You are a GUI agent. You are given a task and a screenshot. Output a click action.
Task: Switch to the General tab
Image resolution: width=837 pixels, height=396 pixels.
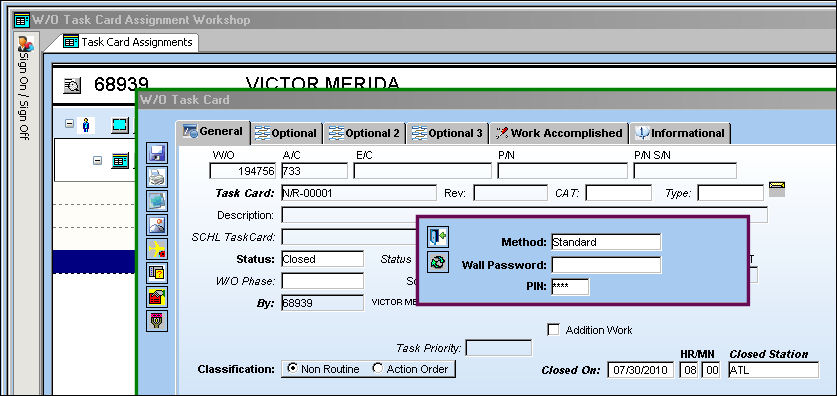coord(212,132)
